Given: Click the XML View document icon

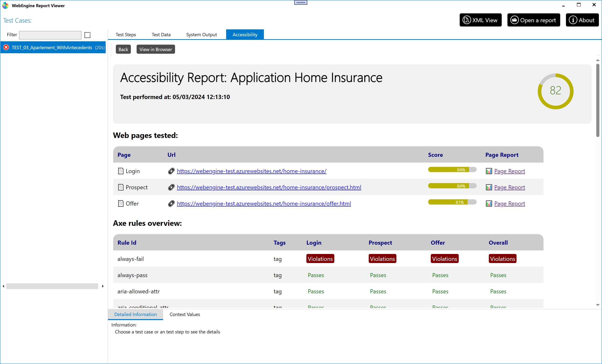Looking at the screenshot, I should (x=467, y=20).
